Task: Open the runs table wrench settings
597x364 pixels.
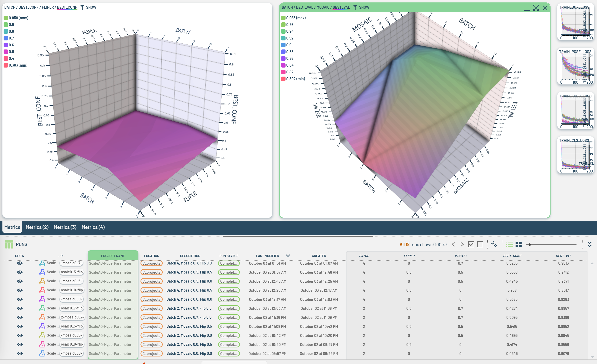Action: tap(494, 244)
